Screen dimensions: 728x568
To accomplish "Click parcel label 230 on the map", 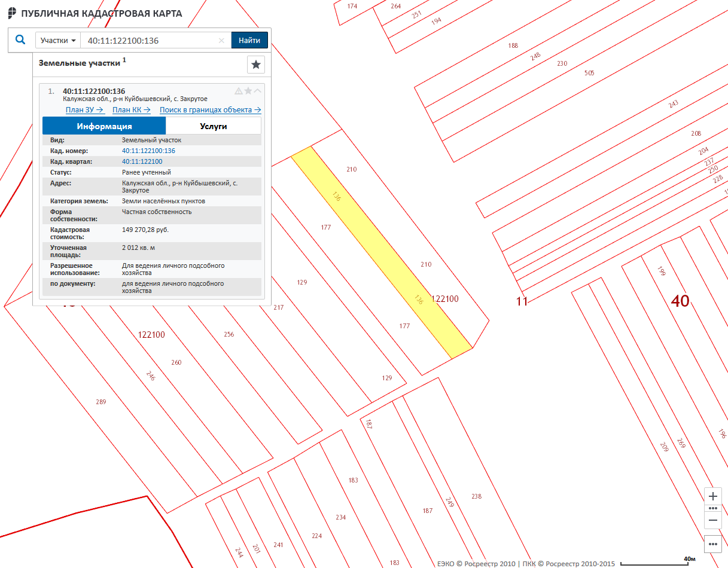I will point(562,63).
